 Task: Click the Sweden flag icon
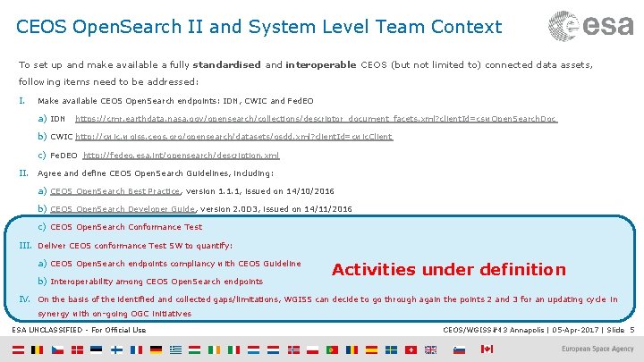[x=391, y=349]
